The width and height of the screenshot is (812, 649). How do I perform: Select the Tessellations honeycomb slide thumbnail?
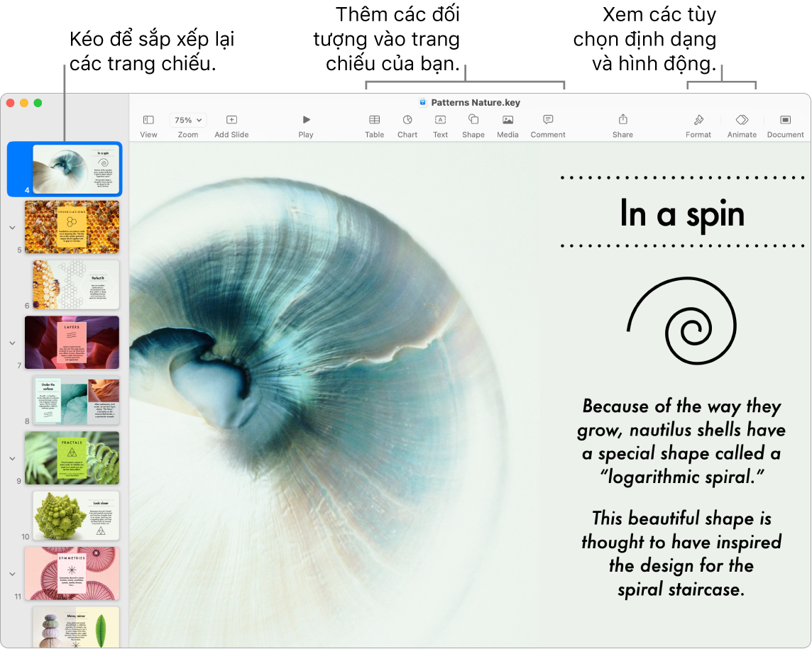click(72, 226)
